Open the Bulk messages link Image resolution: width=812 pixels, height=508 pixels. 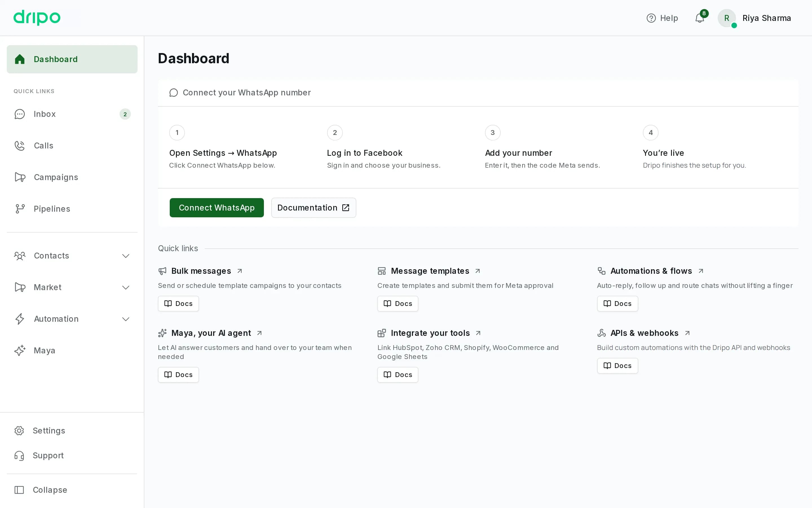point(201,271)
